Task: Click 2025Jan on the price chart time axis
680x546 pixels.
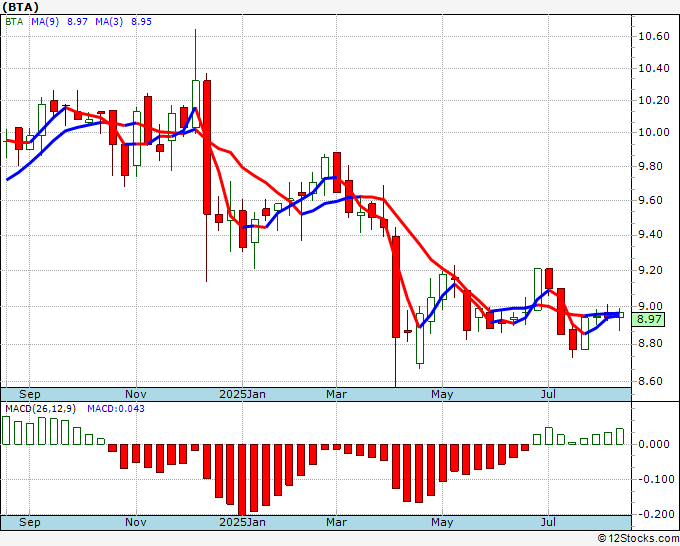Action: pos(242,394)
